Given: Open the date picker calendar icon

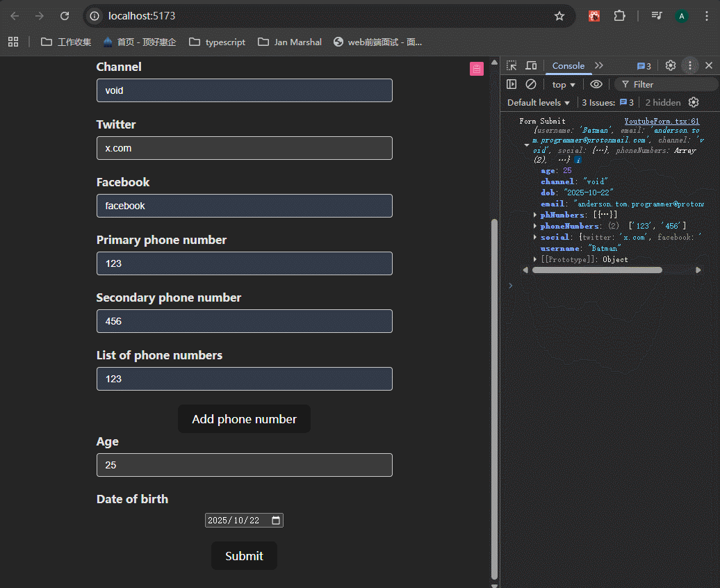Looking at the screenshot, I should click(x=276, y=521).
